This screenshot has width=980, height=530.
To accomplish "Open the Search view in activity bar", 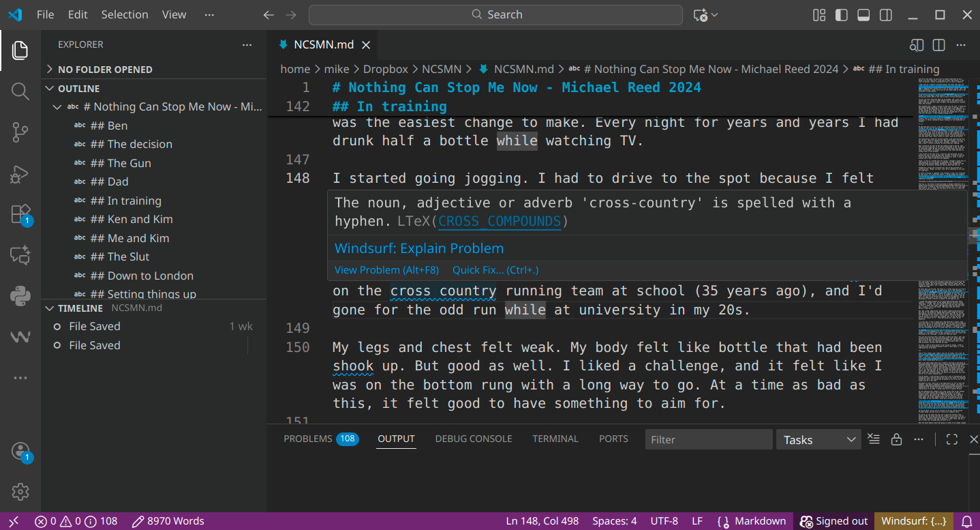I will click(x=20, y=91).
